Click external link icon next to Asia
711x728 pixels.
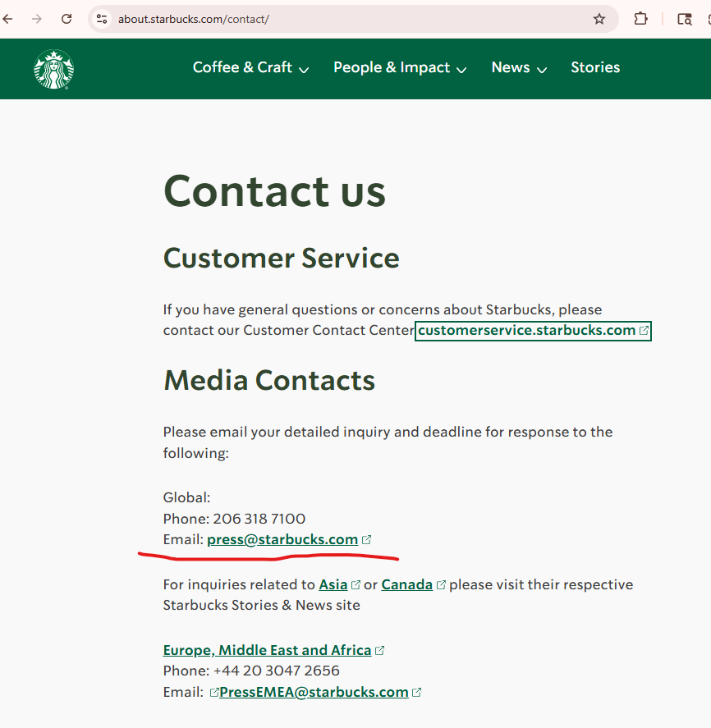tap(355, 585)
